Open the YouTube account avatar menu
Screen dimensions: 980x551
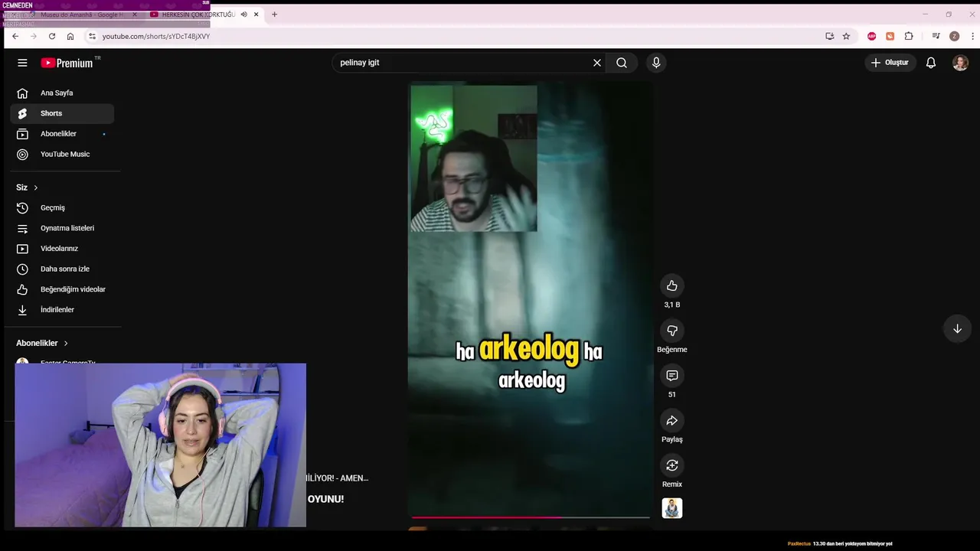960,63
